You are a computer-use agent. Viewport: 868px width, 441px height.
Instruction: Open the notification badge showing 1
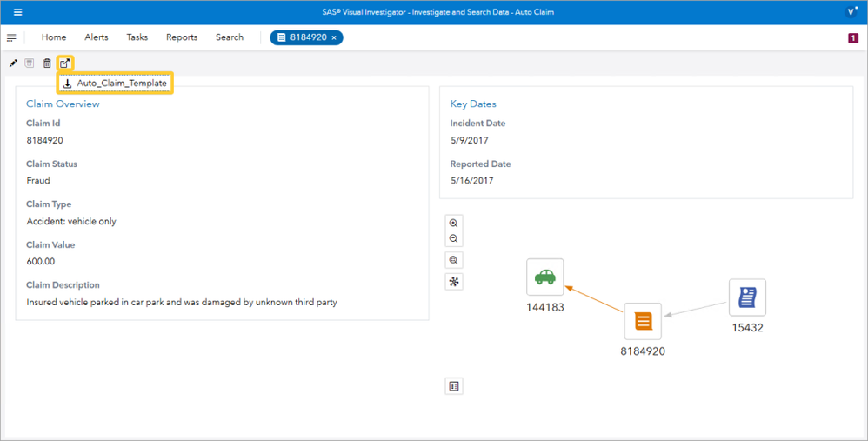pos(853,37)
